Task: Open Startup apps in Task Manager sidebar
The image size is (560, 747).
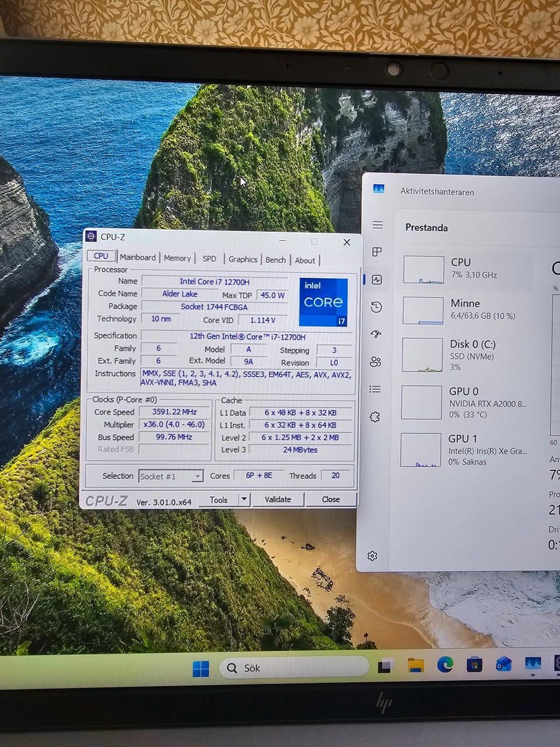Action: (x=376, y=334)
